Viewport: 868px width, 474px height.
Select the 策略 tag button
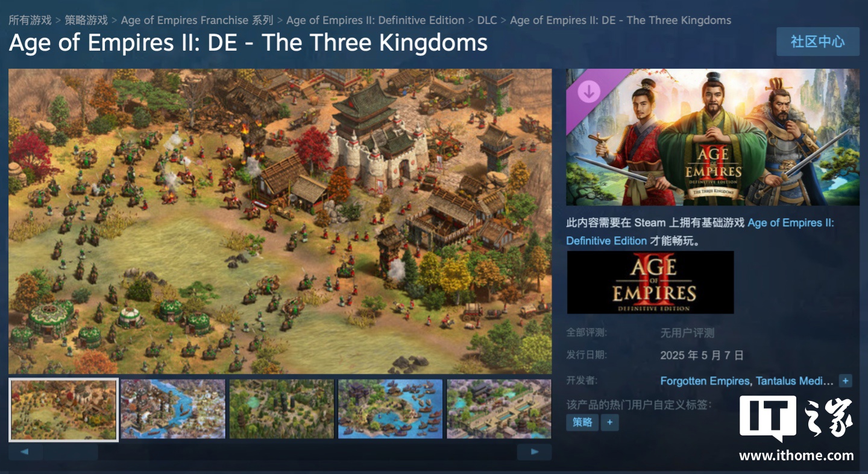tap(582, 423)
